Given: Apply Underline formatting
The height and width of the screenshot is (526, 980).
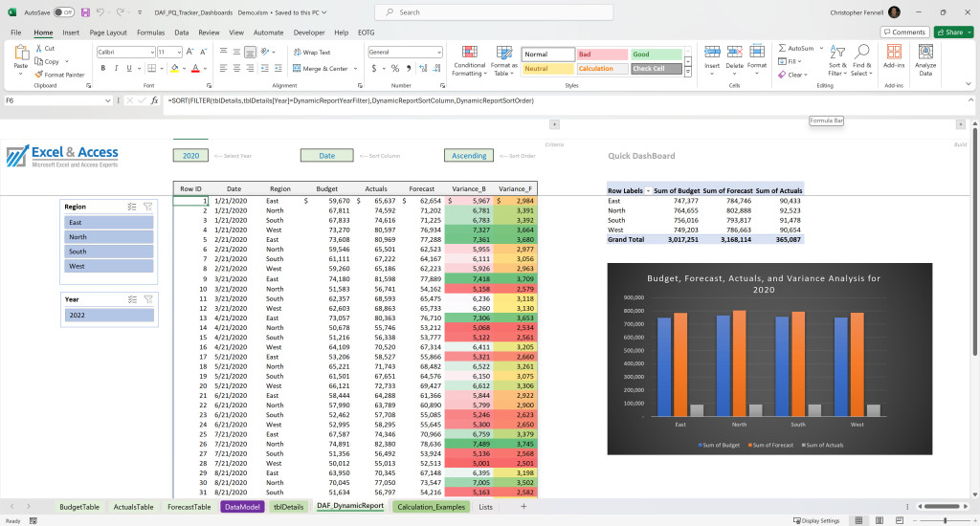Looking at the screenshot, I should pos(129,68).
